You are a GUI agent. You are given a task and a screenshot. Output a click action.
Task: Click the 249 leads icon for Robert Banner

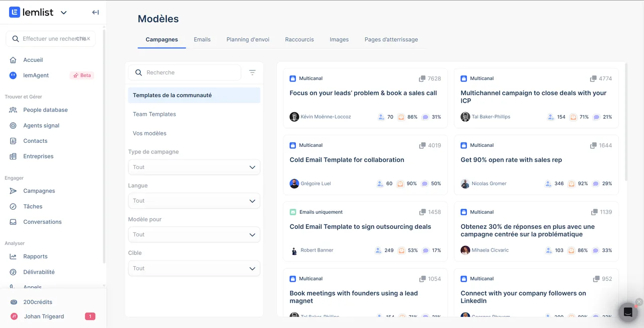378,250
